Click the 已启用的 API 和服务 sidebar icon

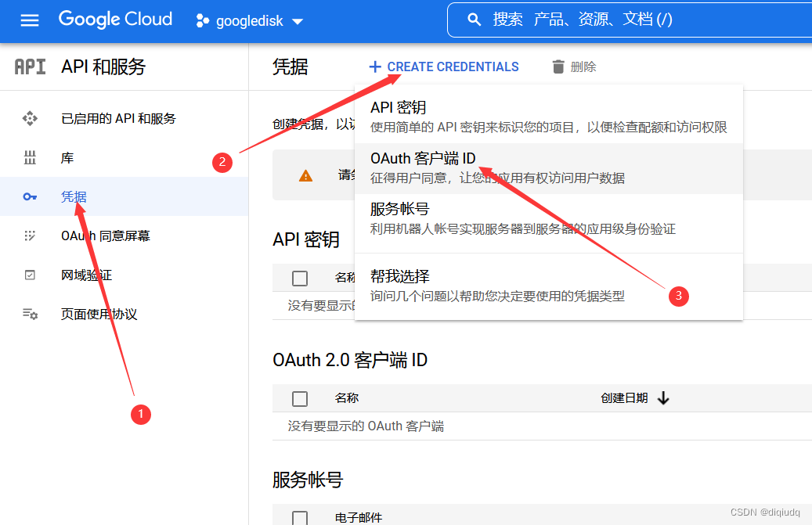[30, 119]
